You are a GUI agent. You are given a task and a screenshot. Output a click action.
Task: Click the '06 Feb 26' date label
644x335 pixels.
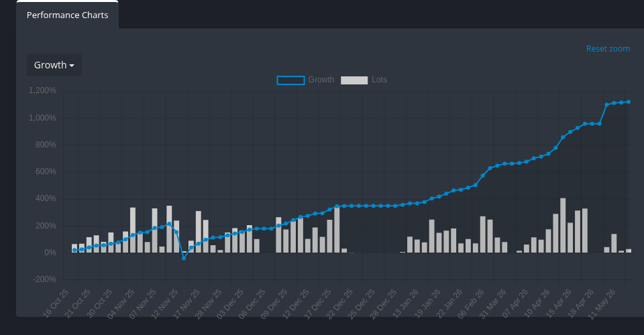(x=471, y=304)
